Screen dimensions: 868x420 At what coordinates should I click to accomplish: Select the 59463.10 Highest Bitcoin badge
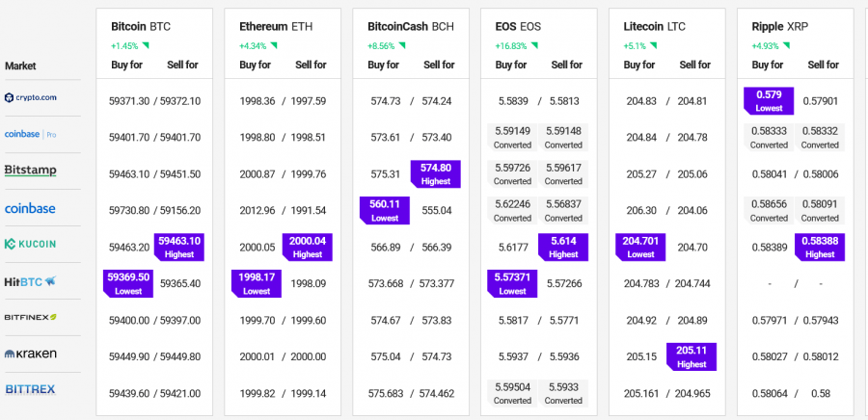179,247
